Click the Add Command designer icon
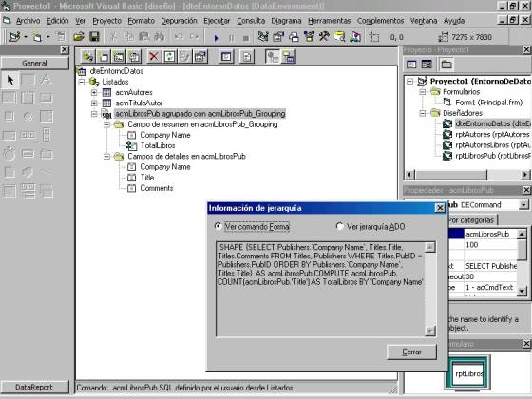Image resolution: width=532 pixels, height=399 pixels. click(104, 57)
